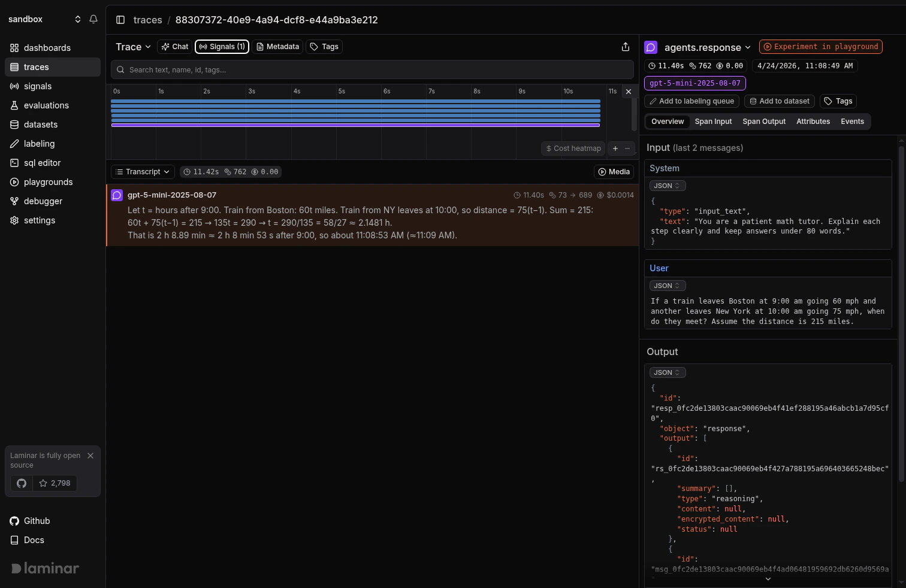Open the signals page from the sidebar
The width and height of the screenshot is (906, 588).
tap(37, 86)
